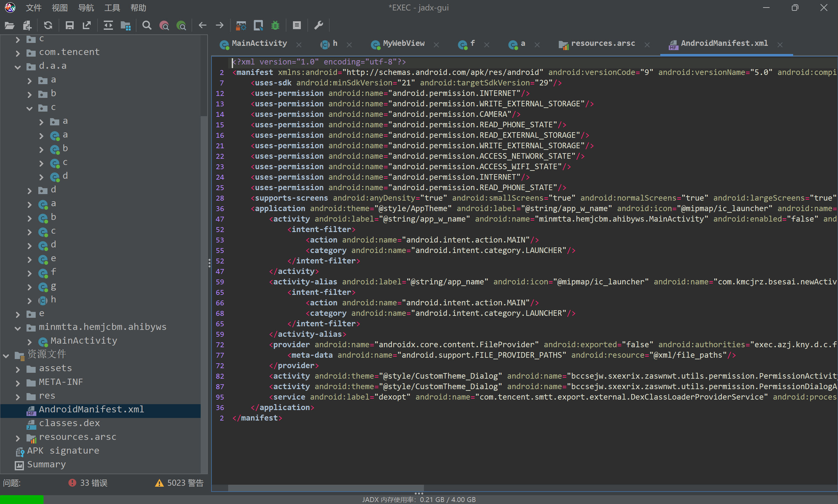Click the error icon beside 33 错误

(x=72, y=483)
